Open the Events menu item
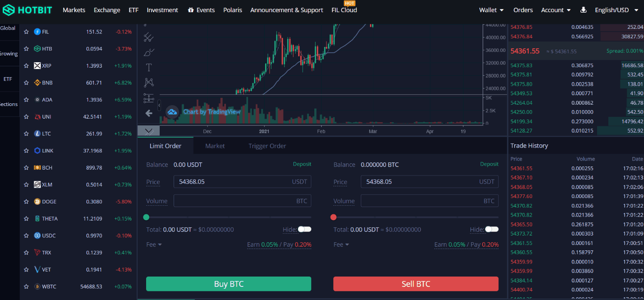Viewport: 644px width, 300px height. coord(201,10)
